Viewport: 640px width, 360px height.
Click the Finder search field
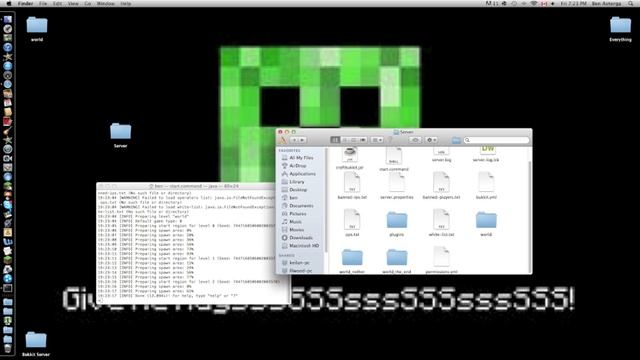(x=497, y=140)
